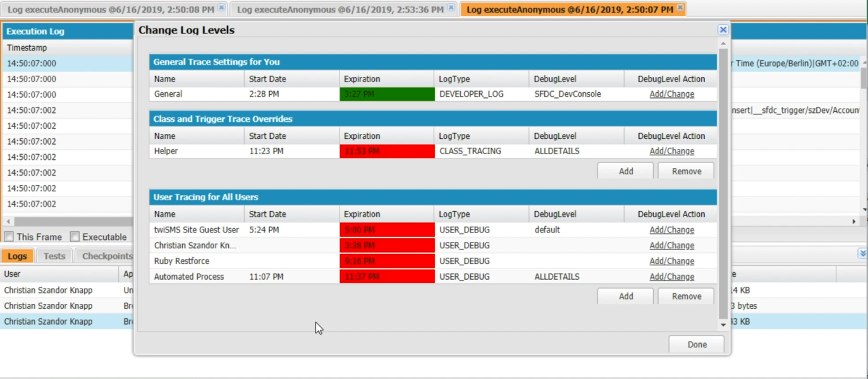Click the dialog scrollbar up arrow
The height and width of the screenshot is (379, 868).
pos(723,44)
